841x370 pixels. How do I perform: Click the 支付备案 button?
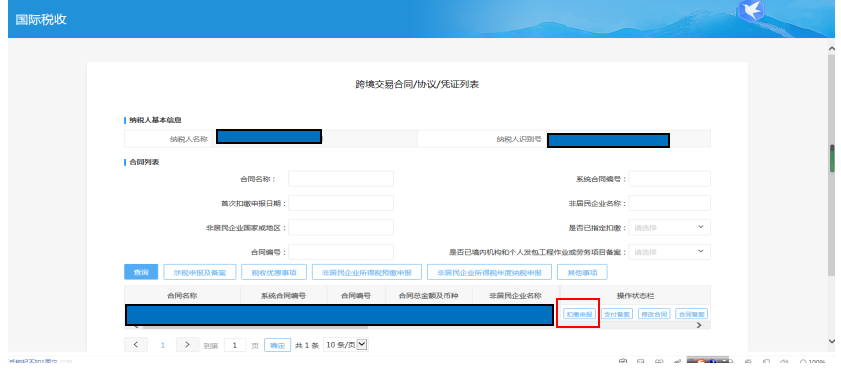[617, 314]
